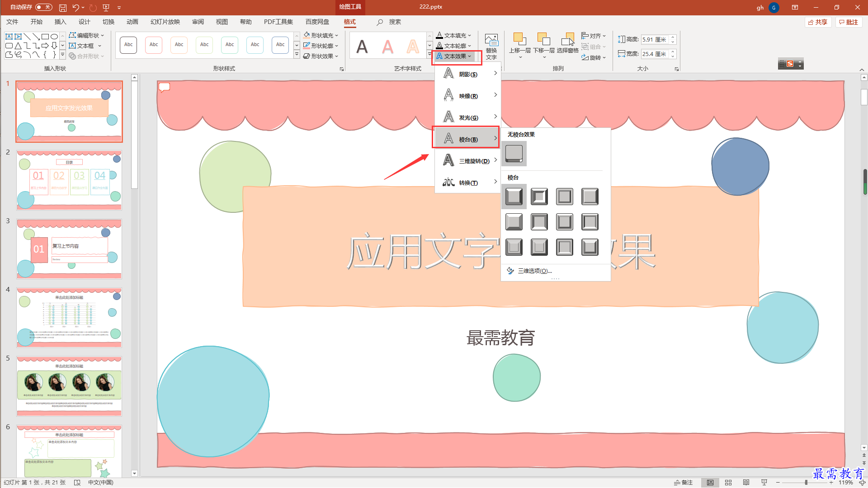Screen dimensions: 868x488
Task: Open 转换(T) submenu
Action: point(468,182)
